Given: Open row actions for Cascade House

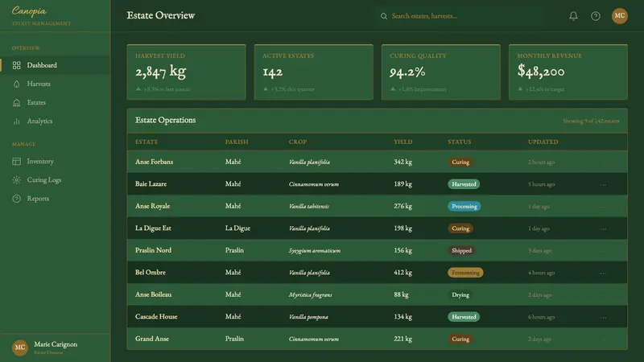Looking at the screenshot, I should [603, 318].
